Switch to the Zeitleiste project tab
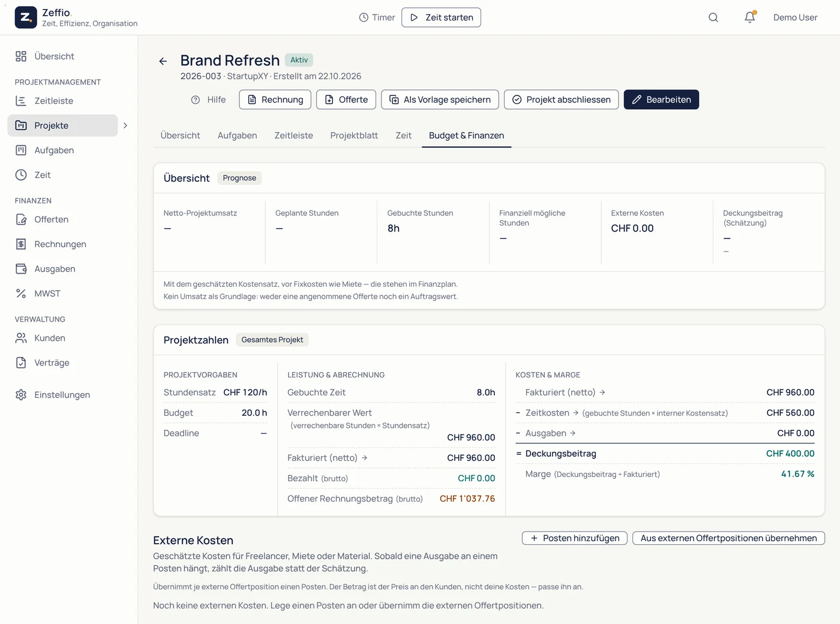Screen dimensions: 840x624 point(294,136)
